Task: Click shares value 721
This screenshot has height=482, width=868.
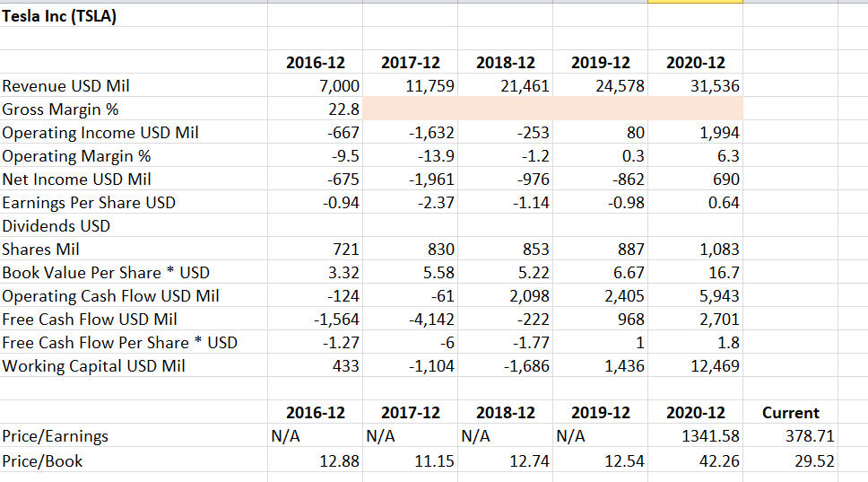Action: point(346,249)
